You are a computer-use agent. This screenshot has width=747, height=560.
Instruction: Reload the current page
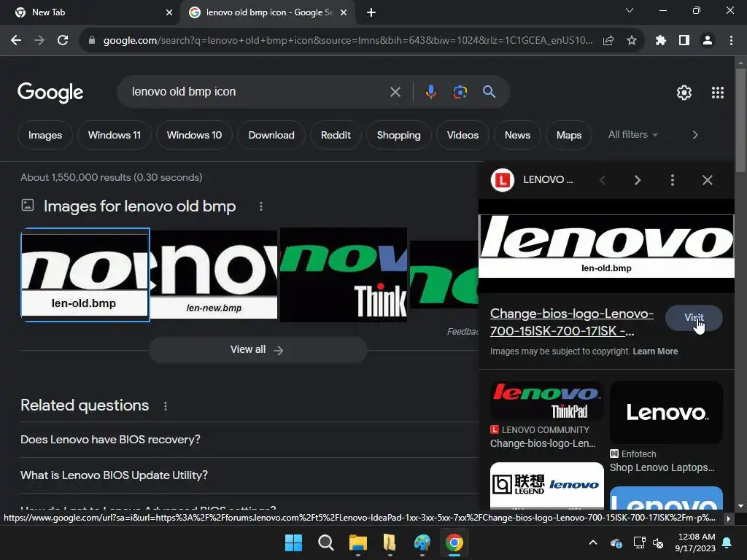pyautogui.click(x=63, y=41)
